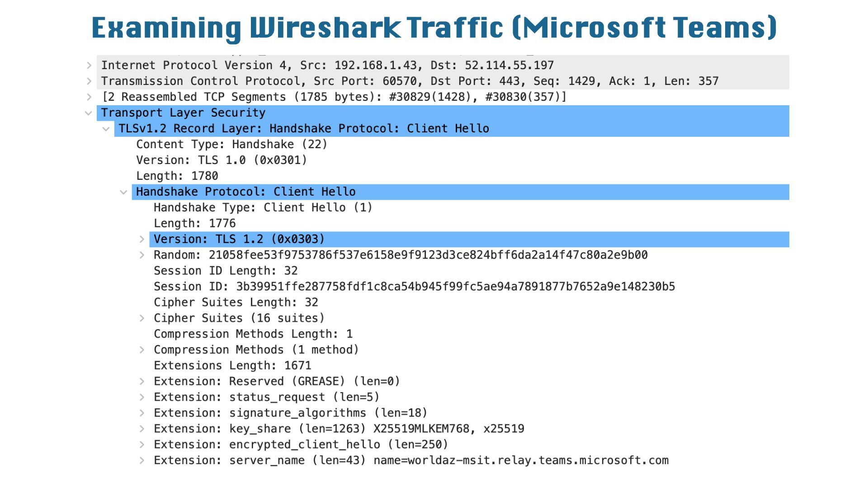Expand the Version TLS 1.2 field
The height and width of the screenshot is (488, 868).
[x=142, y=239]
